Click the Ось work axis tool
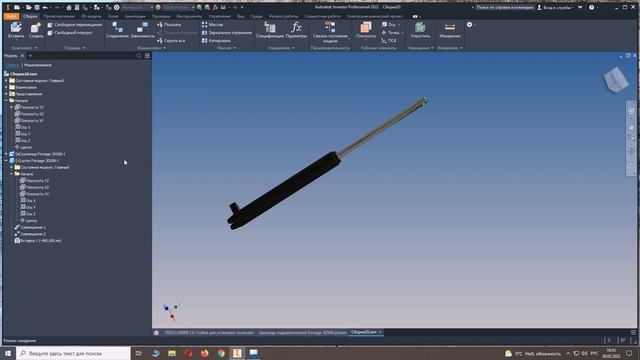Image resolution: width=640 pixels, height=360 pixels. (389, 25)
